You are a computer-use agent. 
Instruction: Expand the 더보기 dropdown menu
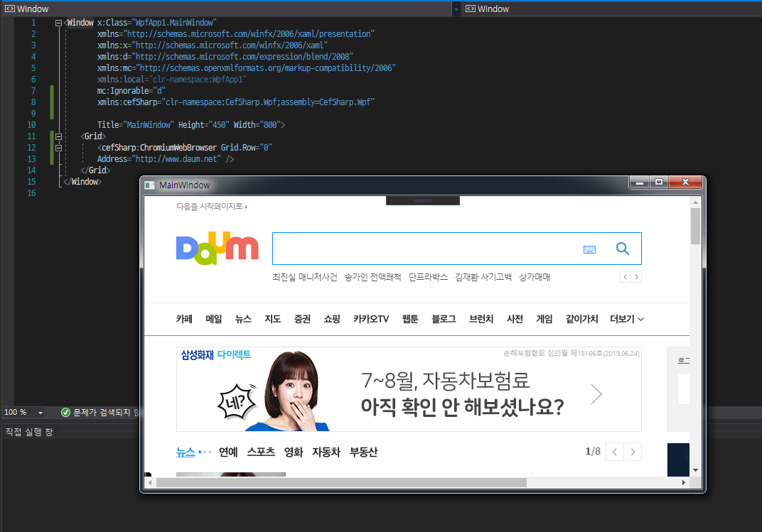(627, 319)
